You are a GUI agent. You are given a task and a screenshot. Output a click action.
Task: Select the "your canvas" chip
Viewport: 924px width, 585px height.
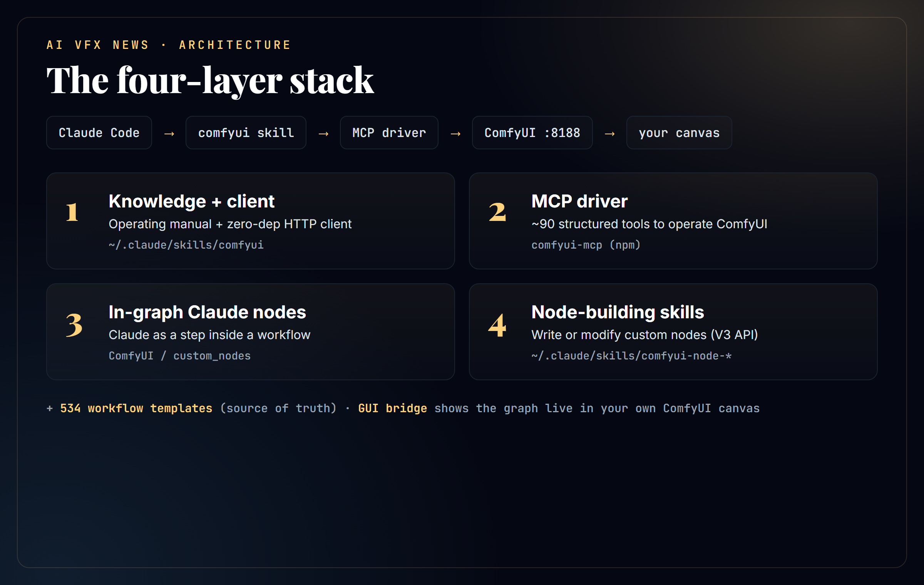tap(679, 133)
